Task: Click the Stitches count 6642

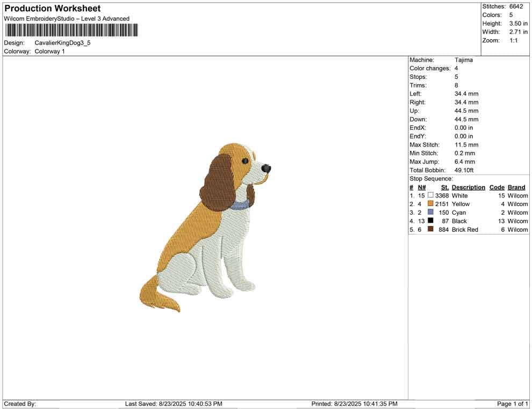Action: 517,6
